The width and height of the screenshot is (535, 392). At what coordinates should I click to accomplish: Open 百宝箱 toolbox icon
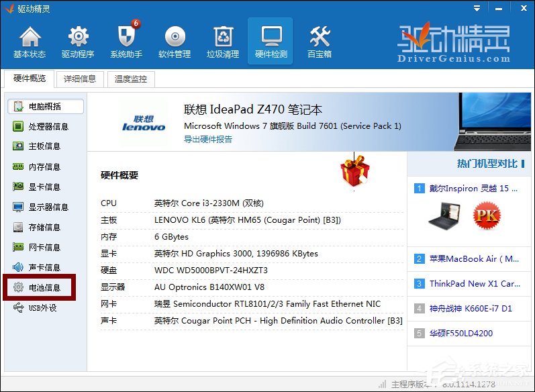pyautogui.click(x=319, y=42)
